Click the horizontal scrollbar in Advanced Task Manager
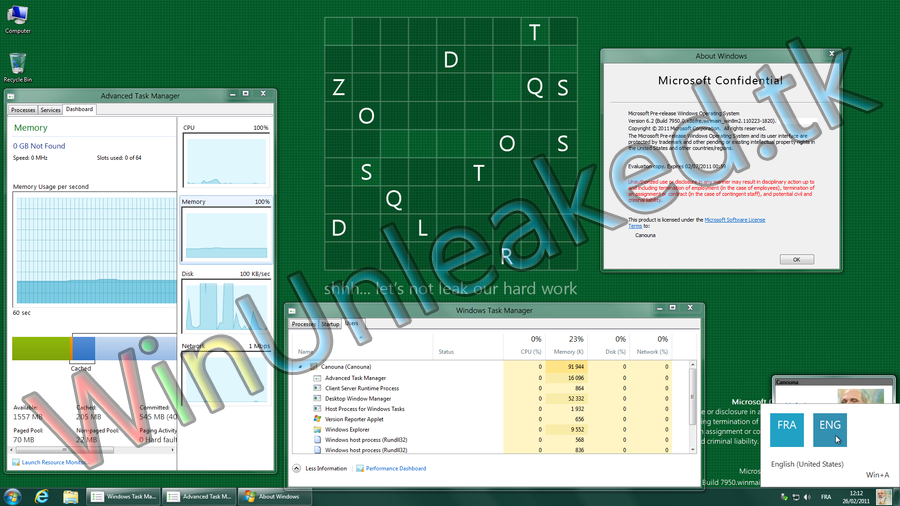This screenshot has height=506, width=900. pyautogui.click(x=93, y=450)
